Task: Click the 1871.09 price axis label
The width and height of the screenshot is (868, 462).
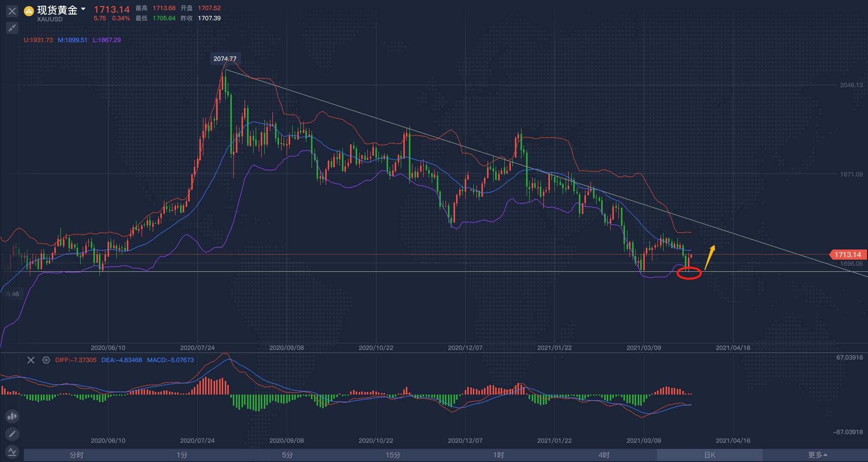Action: [851, 174]
